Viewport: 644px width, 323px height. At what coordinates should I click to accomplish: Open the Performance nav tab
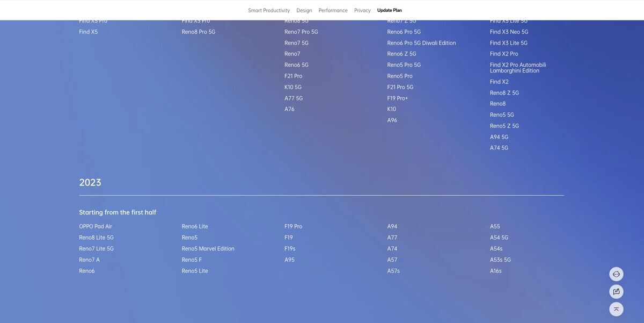[x=333, y=10]
